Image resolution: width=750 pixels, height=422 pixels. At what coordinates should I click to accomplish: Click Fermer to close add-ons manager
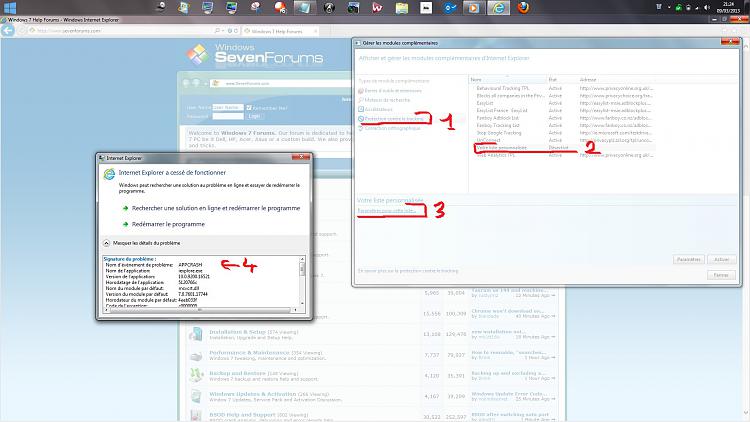click(x=721, y=275)
